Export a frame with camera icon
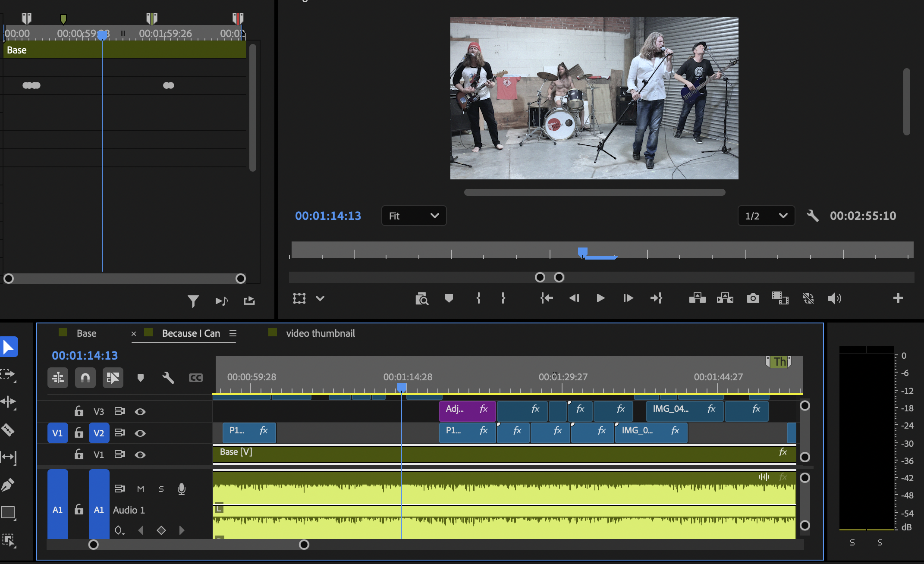 753,298
